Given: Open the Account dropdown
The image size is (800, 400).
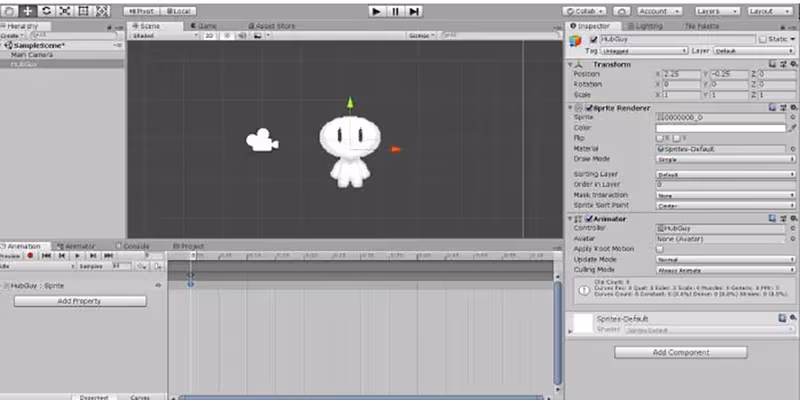Looking at the screenshot, I should click(659, 11).
